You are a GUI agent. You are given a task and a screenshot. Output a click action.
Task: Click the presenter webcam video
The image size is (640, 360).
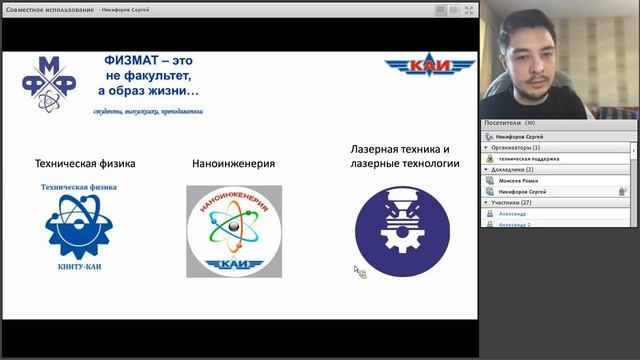559,60
